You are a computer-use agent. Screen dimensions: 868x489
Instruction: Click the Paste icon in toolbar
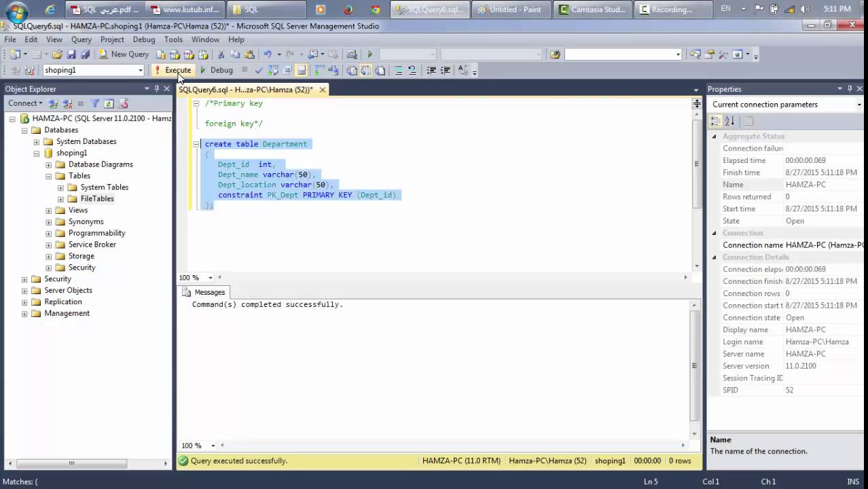pos(249,54)
